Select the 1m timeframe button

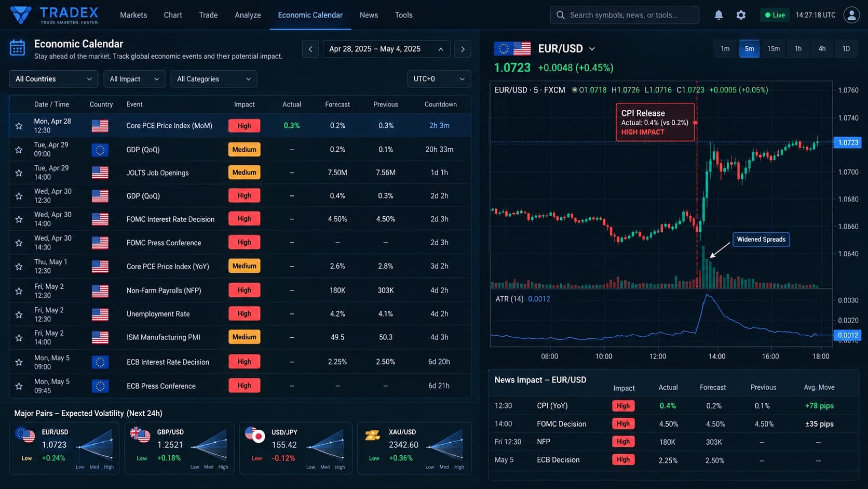tap(725, 48)
